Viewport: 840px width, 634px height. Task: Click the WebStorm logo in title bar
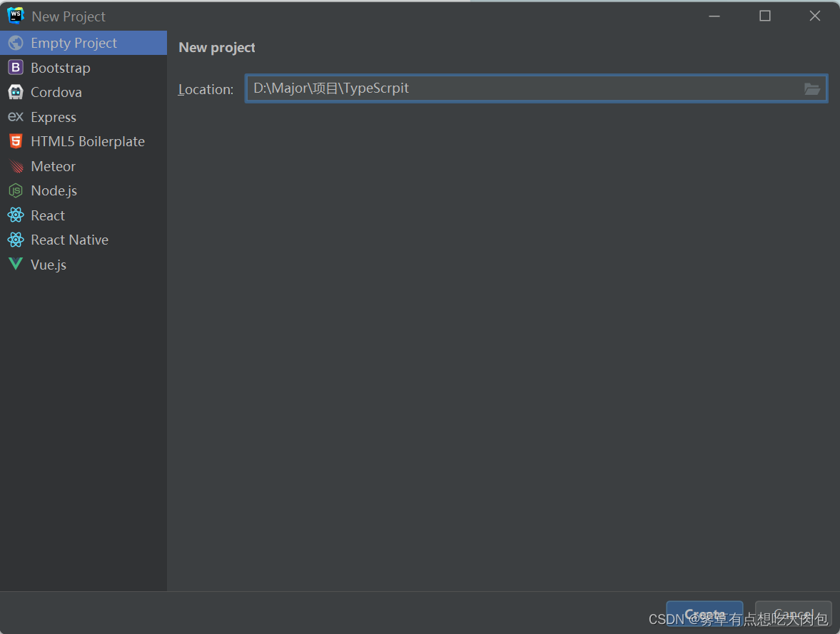(x=16, y=16)
